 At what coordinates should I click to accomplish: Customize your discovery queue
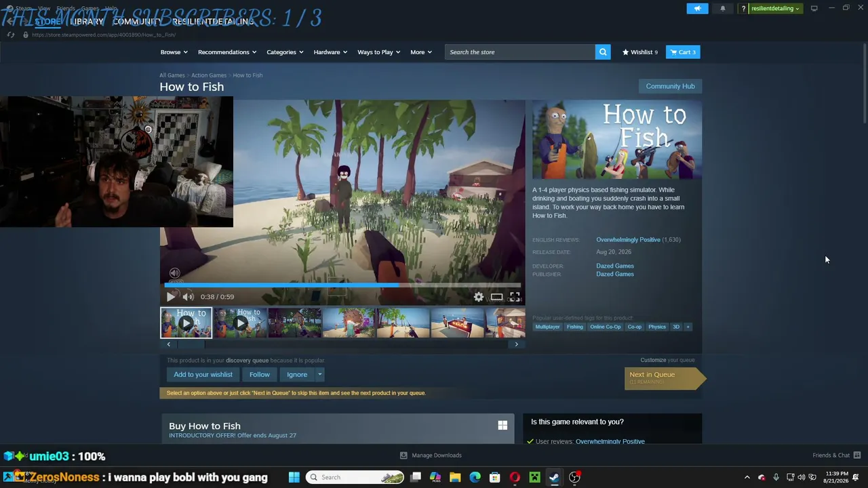point(653,360)
